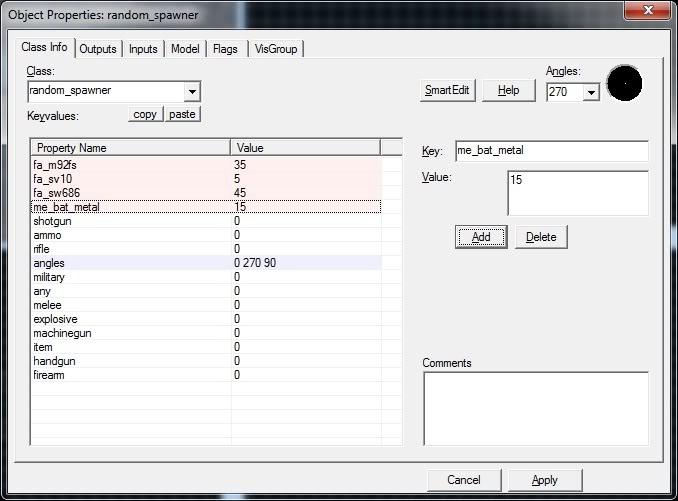Copy the keyvalues
Viewport: 678px width, 501px height.
point(145,114)
